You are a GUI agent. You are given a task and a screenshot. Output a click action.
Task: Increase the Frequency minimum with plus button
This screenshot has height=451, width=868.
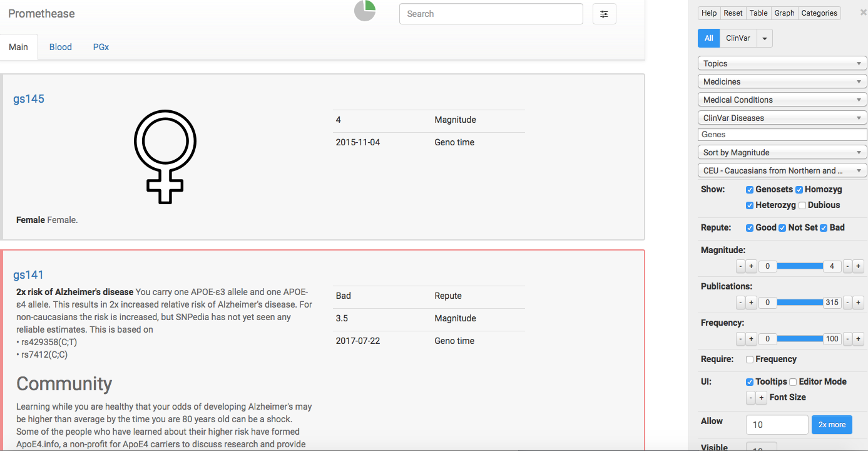point(752,339)
